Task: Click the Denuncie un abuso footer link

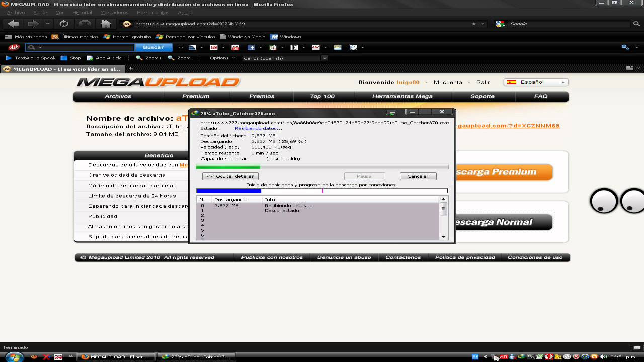Action: click(344, 257)
